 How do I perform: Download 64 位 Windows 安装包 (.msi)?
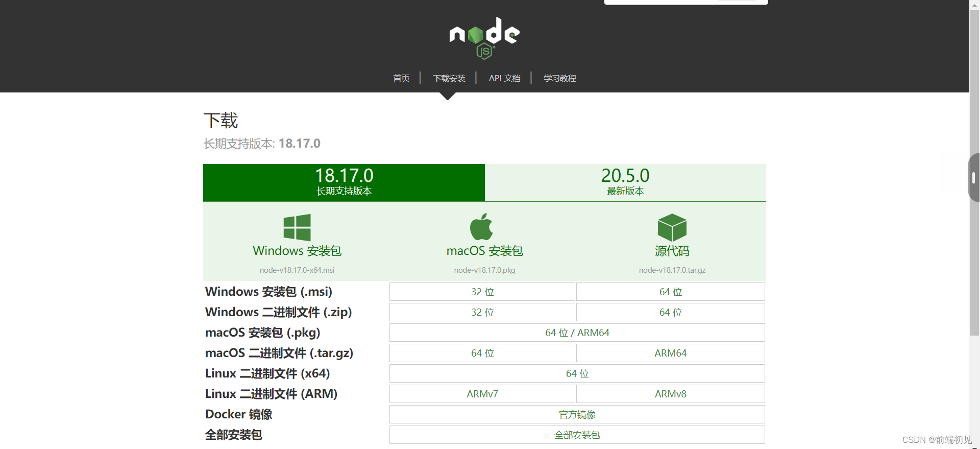(x=671, y=292)
